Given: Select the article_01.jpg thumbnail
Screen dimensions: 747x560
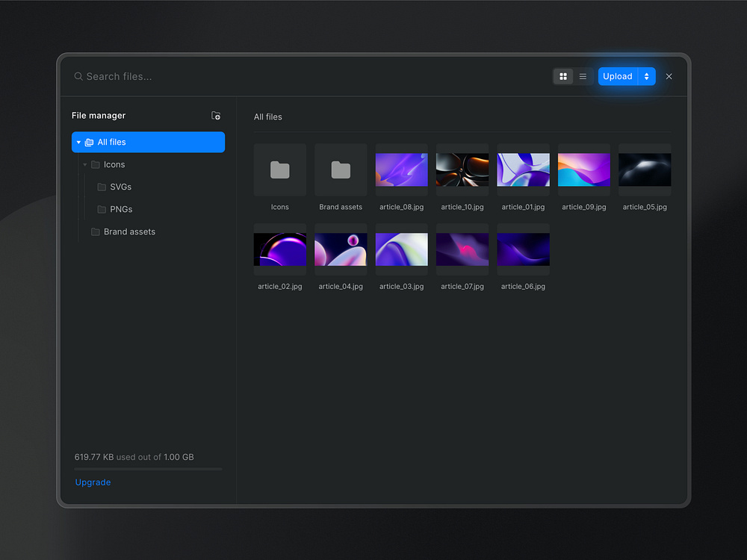Looking at the screenshot, I should (x=523, y=170).
